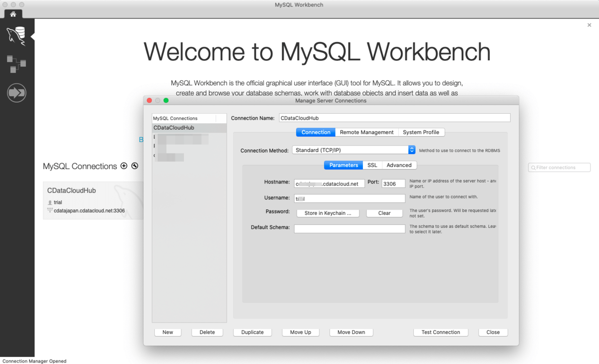599x364 pixels.
Task: Close the welcome screen X icon
Action: (x=590, y=25)
